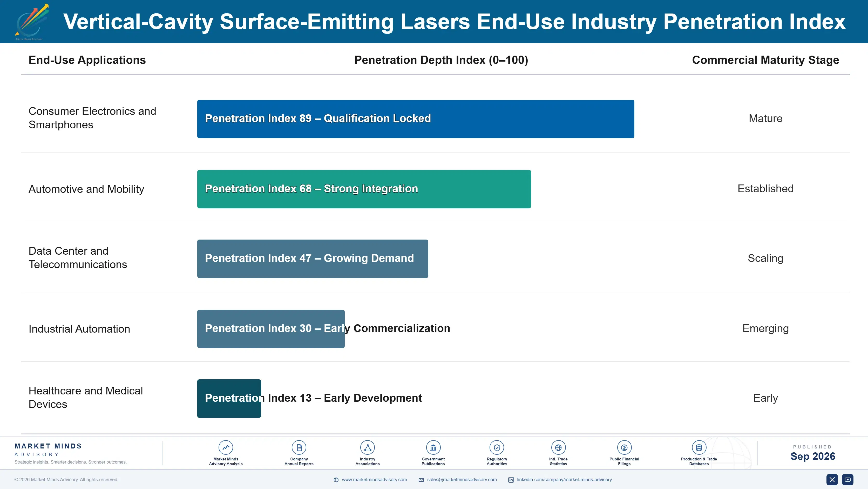Click the Market Minds Advisory Analysis icon
The height and width of the screenshot is (489, 868).
click(226, 447)
